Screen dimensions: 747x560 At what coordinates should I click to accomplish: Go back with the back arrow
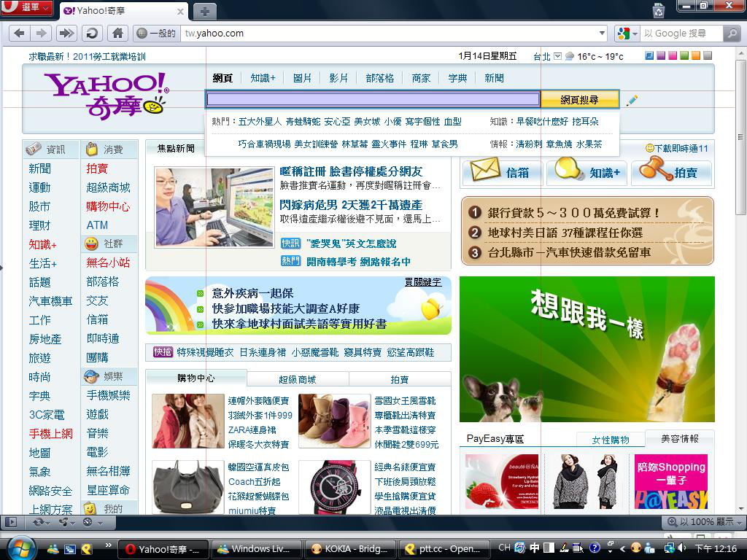click(19, 34)
